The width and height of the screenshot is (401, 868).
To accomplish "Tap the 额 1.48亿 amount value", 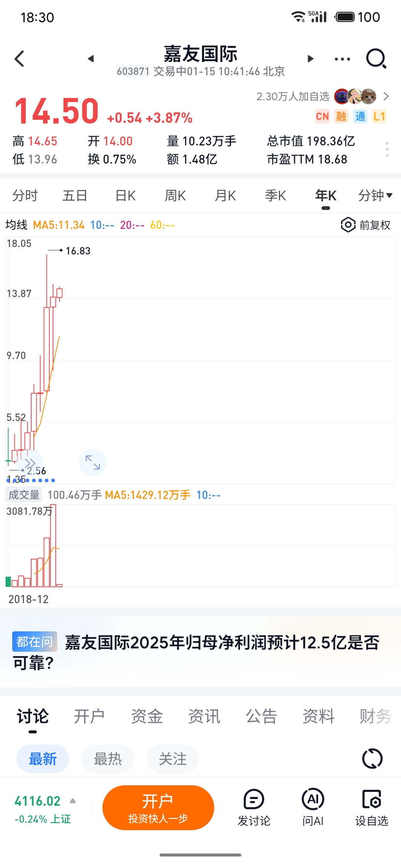I will pyautogui.click(x=192, y=160).
